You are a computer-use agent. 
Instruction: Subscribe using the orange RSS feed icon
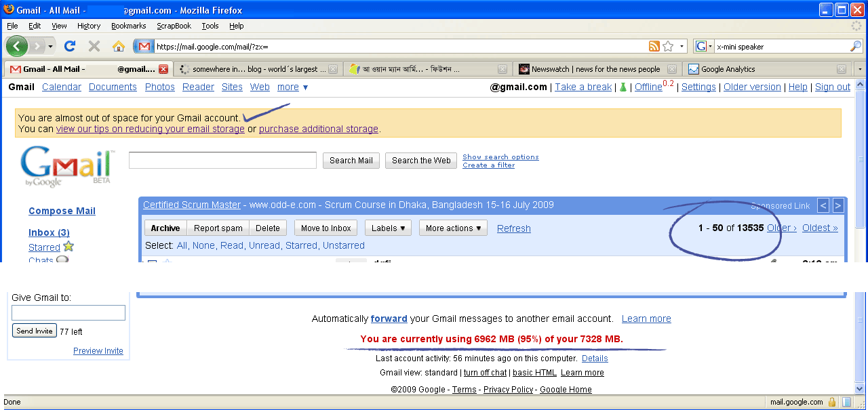[x=654, y=46]
